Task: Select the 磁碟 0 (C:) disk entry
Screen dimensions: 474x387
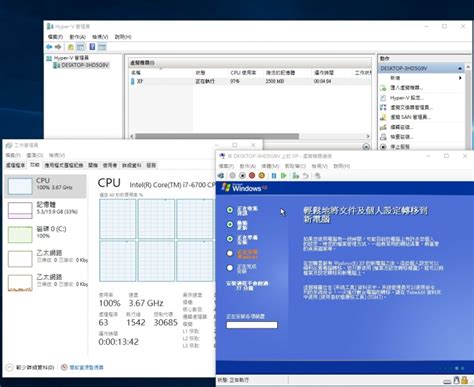Action: (45, 234)
